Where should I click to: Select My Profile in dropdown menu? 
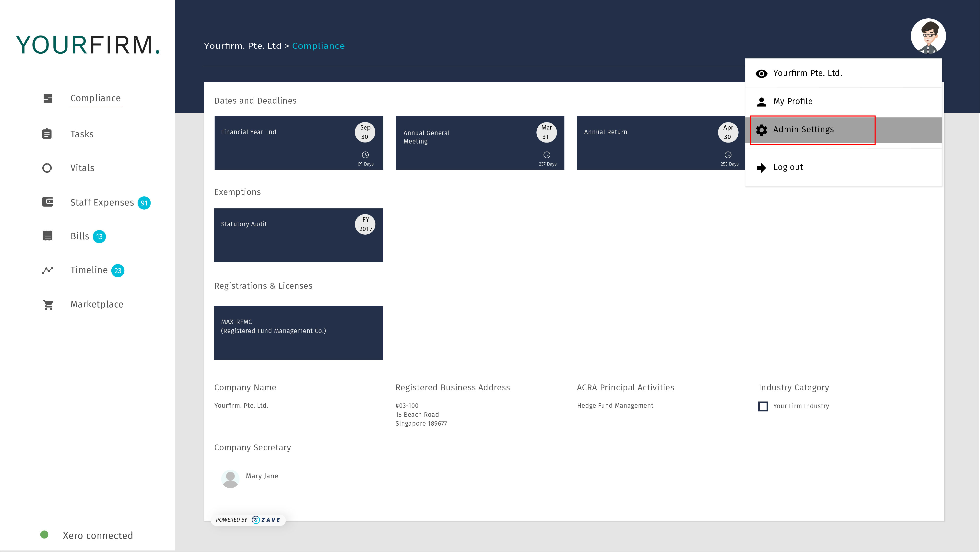point(843,101)
